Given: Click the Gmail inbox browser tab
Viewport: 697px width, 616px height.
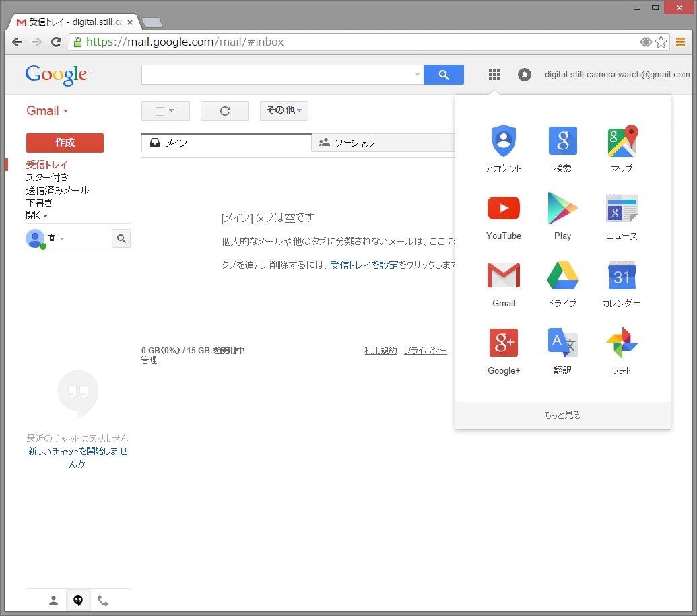Looking at the screenshot, I should point(74,22).
